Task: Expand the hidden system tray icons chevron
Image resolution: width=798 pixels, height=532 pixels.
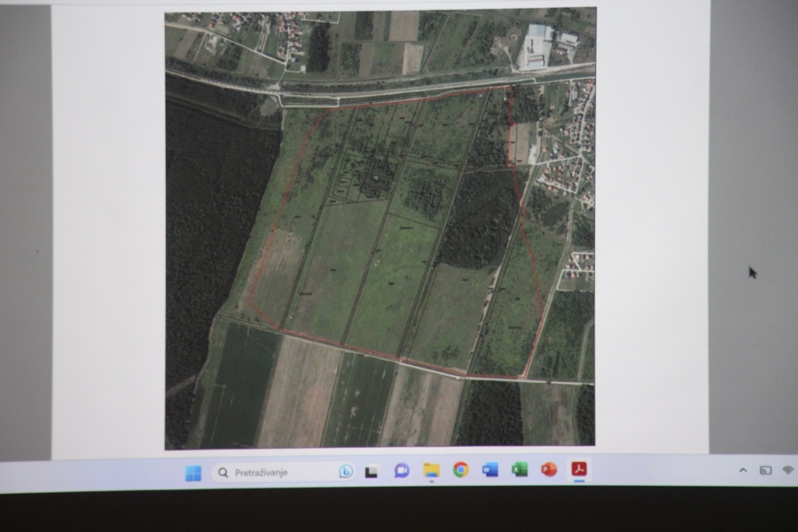Action: coord(743,471)
